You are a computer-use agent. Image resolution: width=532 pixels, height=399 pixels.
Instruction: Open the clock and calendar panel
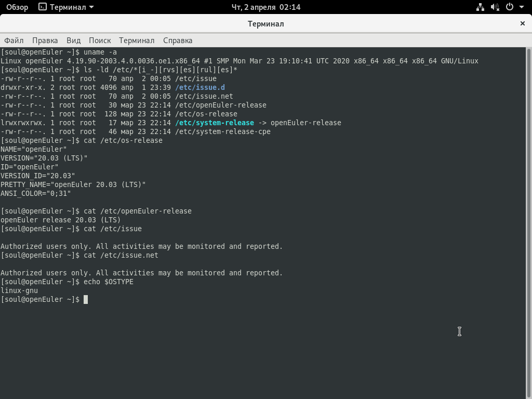click(x=266, y=7)
